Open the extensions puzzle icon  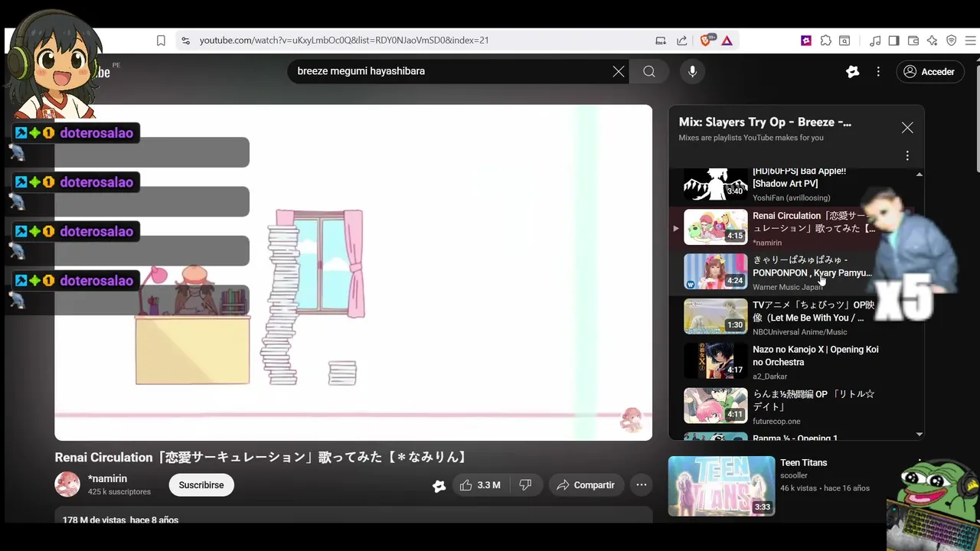pos(825,41)
